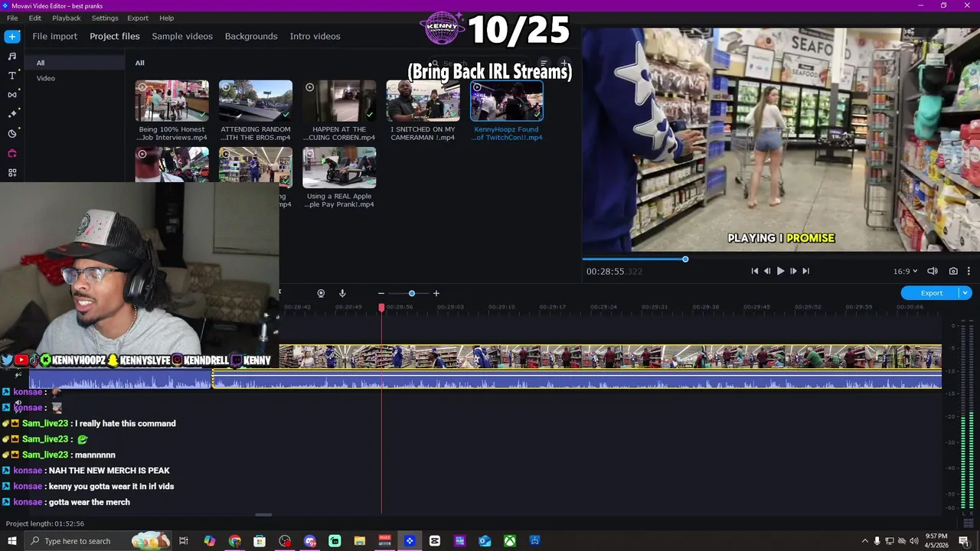Open Settings menu
The width and height of the screenshot is (980, 551).
(x=105, y=18)
